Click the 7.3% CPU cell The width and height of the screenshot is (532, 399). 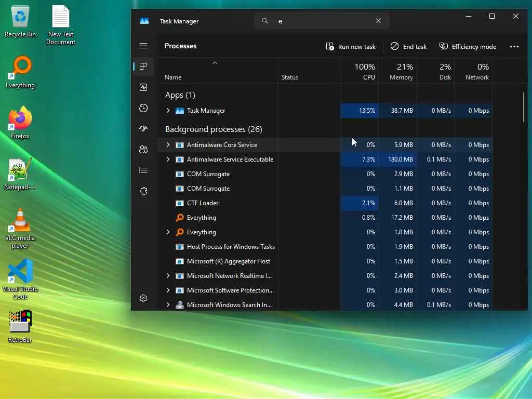tap(360, 159)
